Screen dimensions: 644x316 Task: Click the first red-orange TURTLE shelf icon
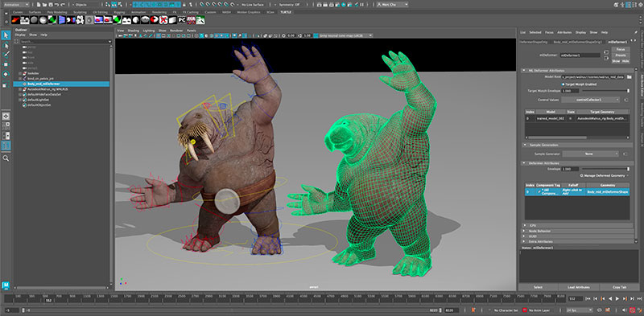[15, 19]
